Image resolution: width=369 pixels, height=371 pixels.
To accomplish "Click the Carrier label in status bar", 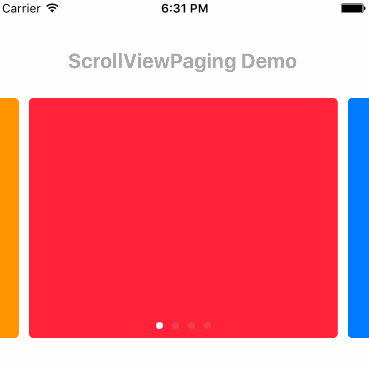I will click(21, 8).
